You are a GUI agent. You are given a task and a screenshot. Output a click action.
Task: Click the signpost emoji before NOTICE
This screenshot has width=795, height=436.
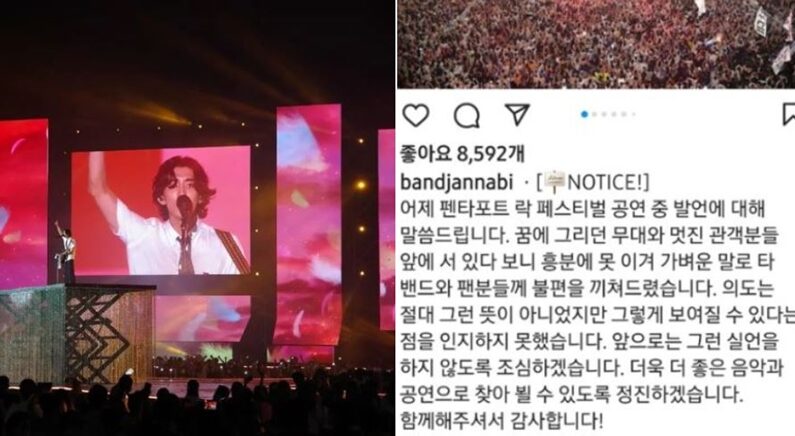click(556, 181)
